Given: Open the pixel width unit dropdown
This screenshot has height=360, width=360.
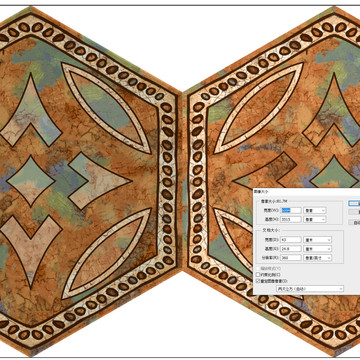Looking at the screenshot, I should point(315,210).
